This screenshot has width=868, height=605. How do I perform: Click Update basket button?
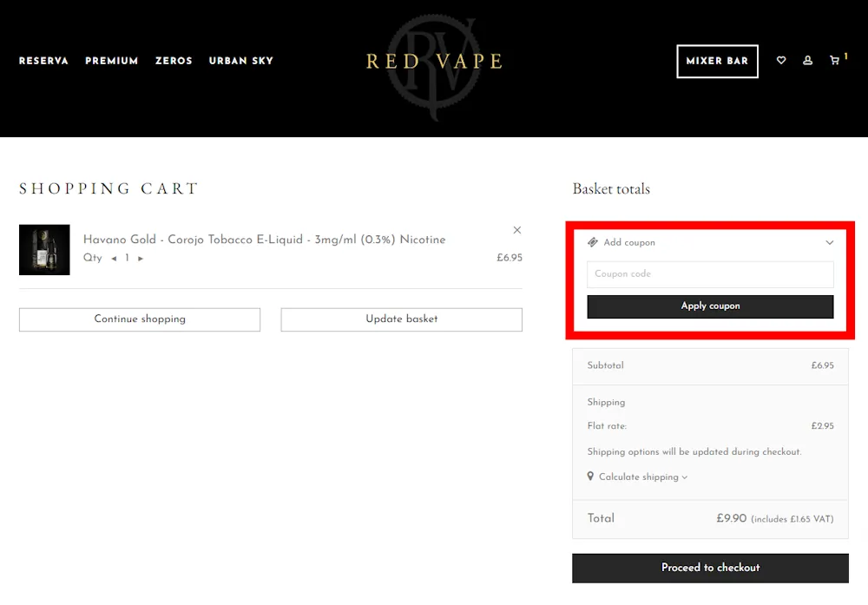click(401, 319)
